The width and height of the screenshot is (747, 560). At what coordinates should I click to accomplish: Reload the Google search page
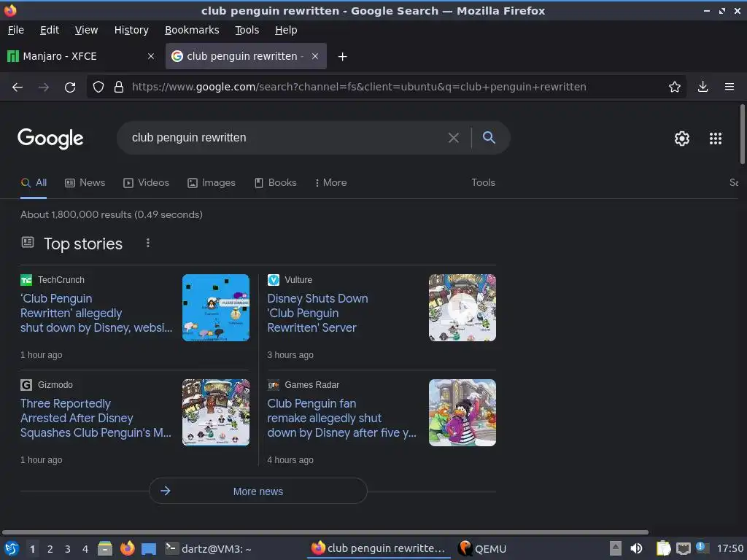point(70,87)
